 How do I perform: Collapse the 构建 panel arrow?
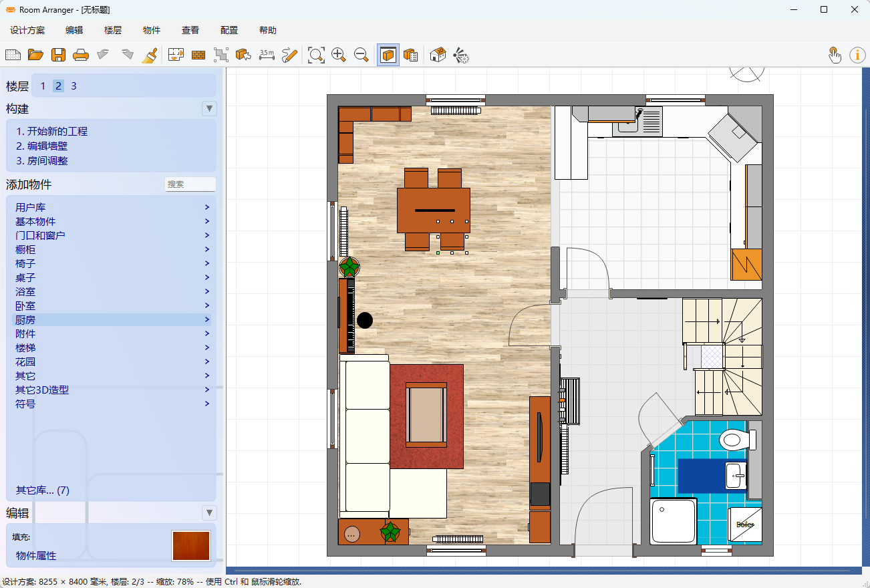pyautogui.click(x=210, y=108)
